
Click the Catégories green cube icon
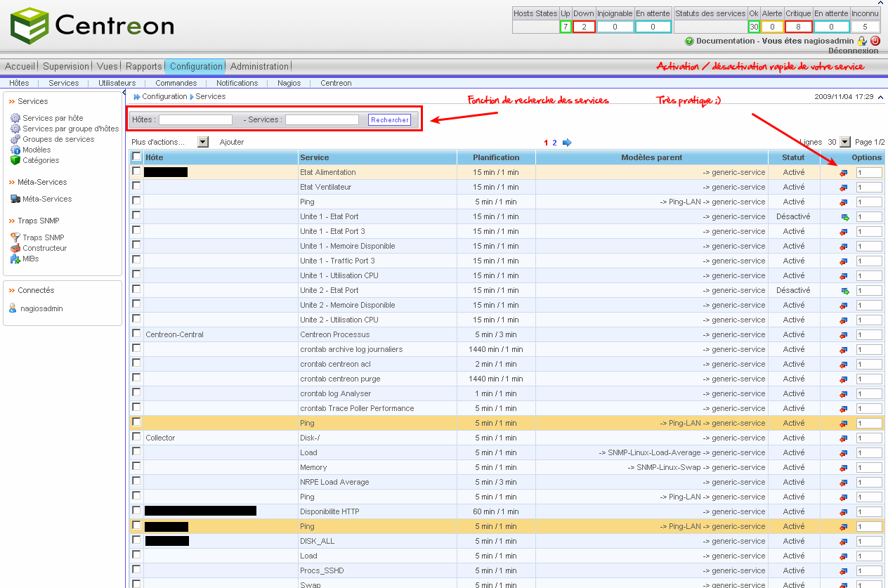pyautogui.click(x=15, y=160)
